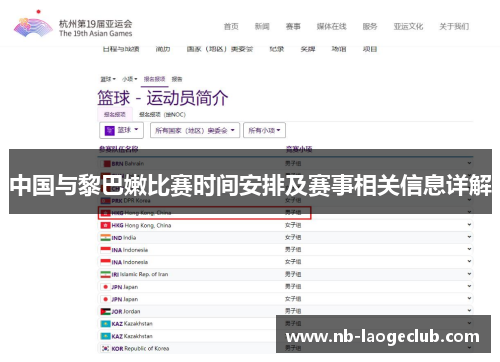Expand the IND India row chevron
500x362 pixels.
click(469, 237)
